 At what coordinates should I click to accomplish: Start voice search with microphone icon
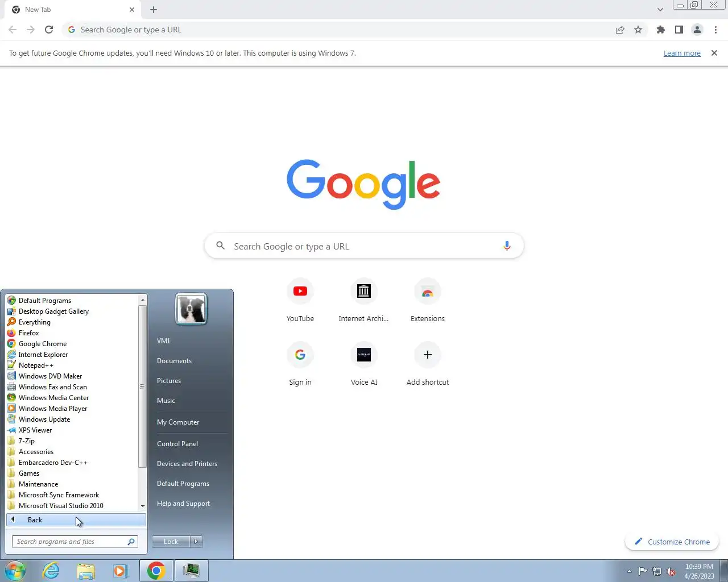point(507,246)
